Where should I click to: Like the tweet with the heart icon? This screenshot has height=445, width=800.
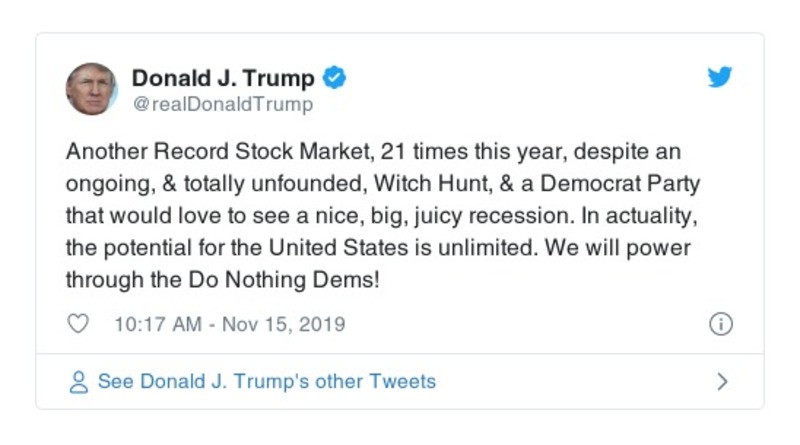tap(79, 324)
